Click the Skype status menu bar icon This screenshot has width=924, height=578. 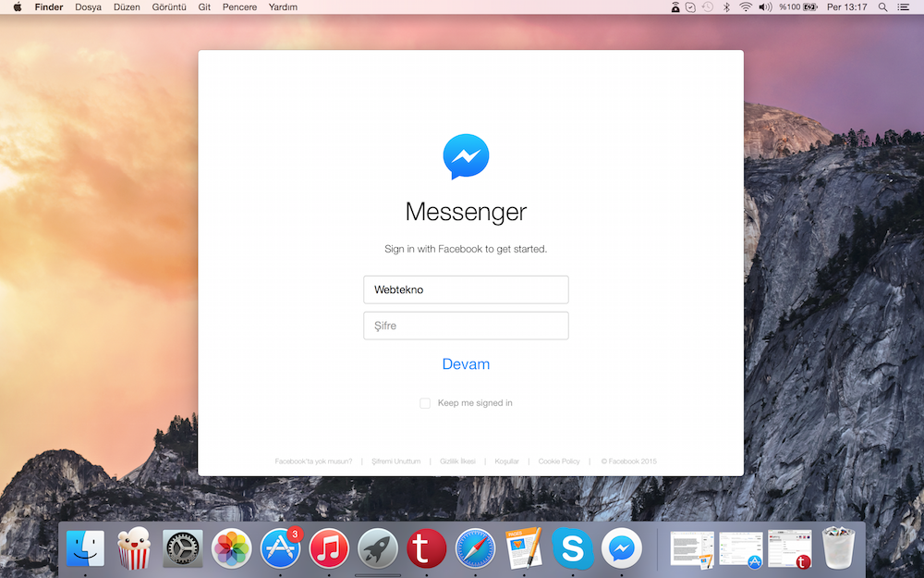tap(690, 7)
